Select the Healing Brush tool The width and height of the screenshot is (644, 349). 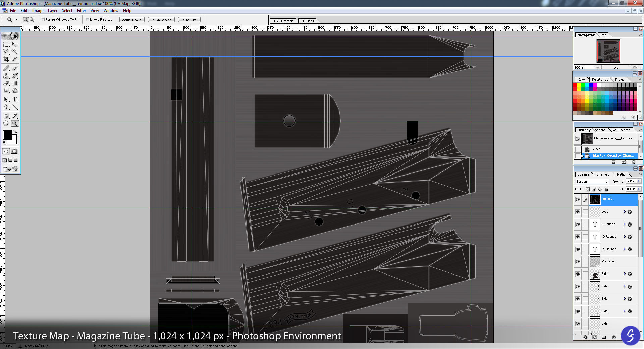(6, 68)
